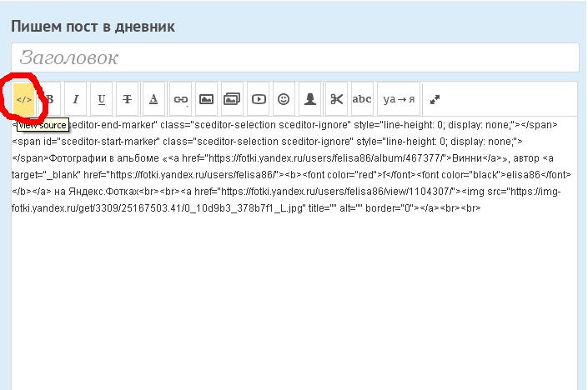Viewport: 588px width, 390px height.
Task: Click "sceditor-start-marker" text in the source
Action: coord(110,142)
